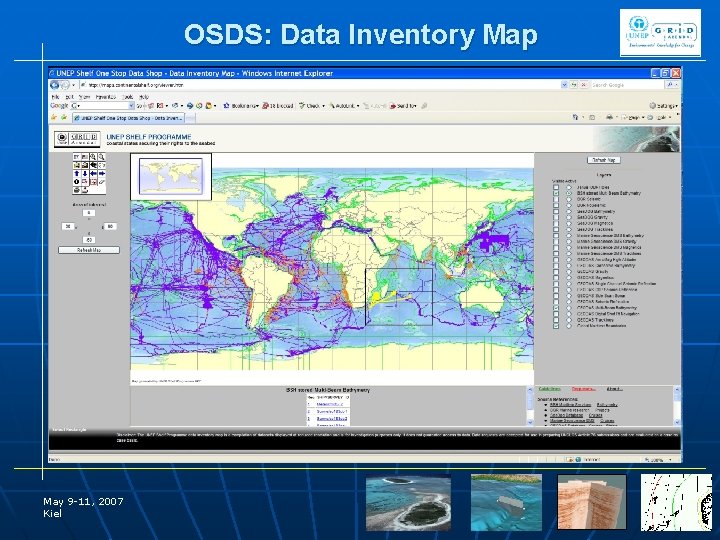Screen dimensions: 720x540
Task: Click the IE command bar Home icon
Action: 575,117
